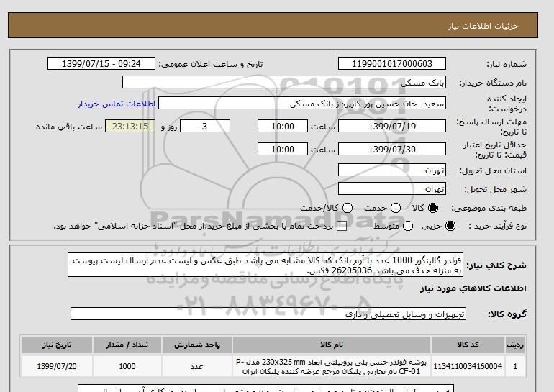Click the price validity date 1399/07/30
Viewport: 554px width, 392px height.
(x=392, y=149)
